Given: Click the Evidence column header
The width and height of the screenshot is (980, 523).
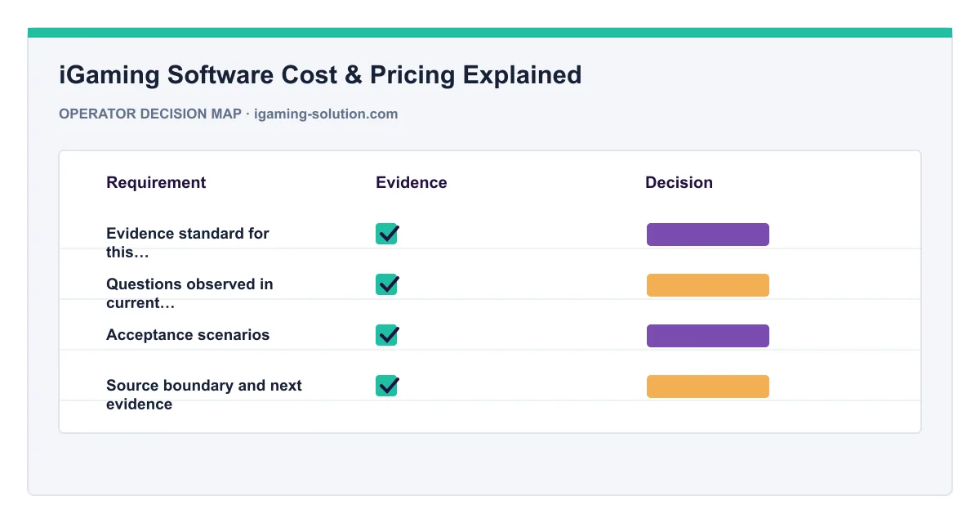Looking at the screenshot, I should (412, 183).
